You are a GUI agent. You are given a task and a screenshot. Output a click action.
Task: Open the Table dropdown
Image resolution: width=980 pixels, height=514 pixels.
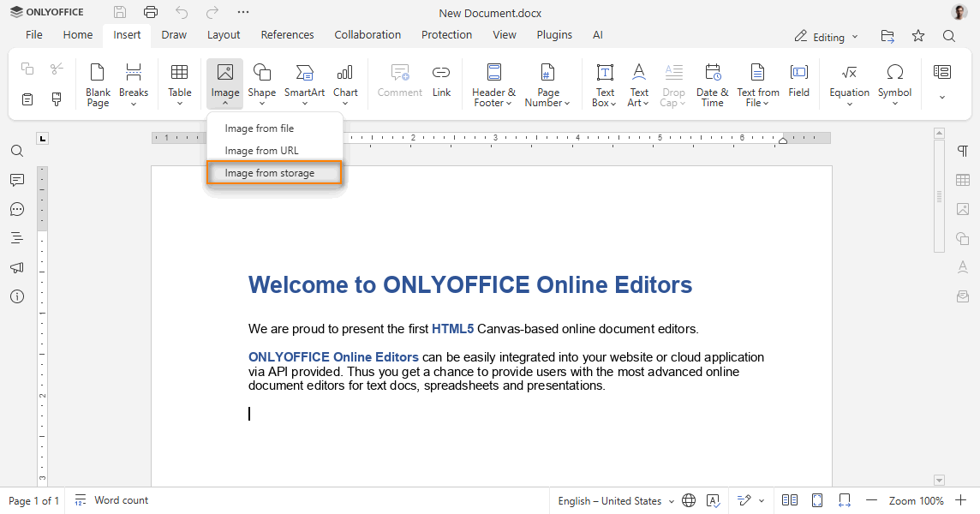tap(179, 85)
